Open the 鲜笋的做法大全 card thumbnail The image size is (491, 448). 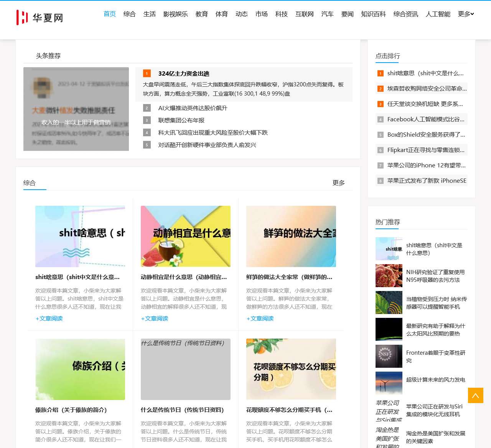(x=291, y=236)
